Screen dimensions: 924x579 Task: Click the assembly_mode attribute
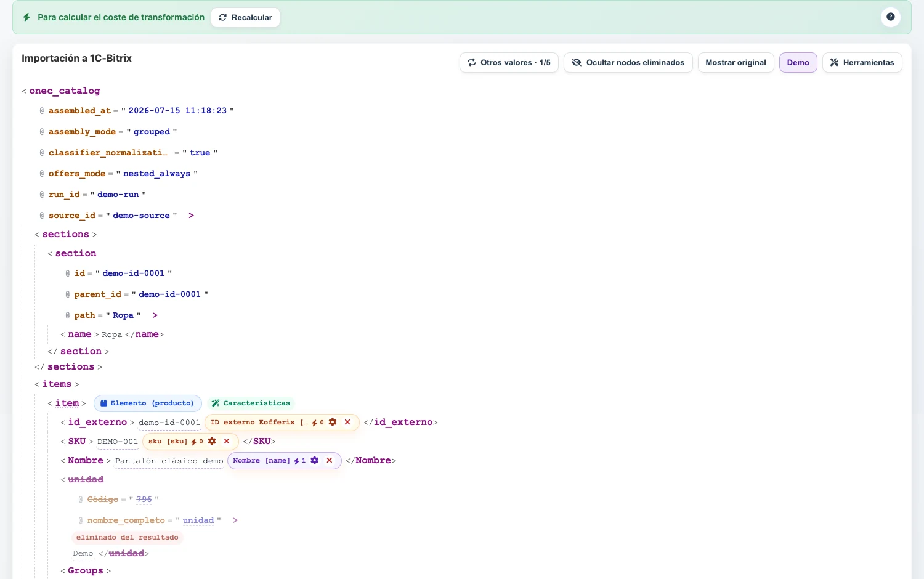[82, 132]
